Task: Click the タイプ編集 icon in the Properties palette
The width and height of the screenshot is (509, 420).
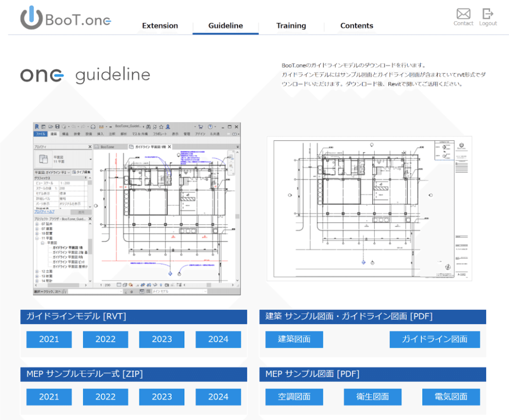Action: pos(74,172)
